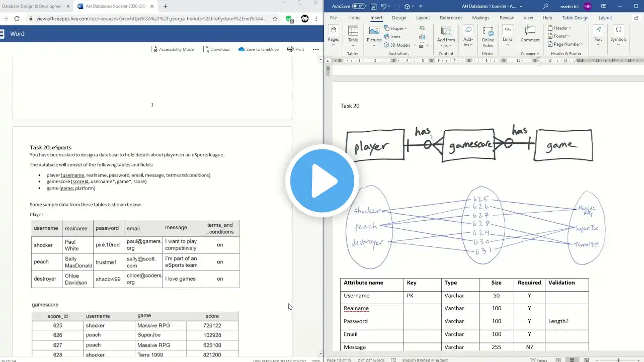
Task: Open the Pages dropdown in Insert ribbon
Action: [x=333, y=35]
